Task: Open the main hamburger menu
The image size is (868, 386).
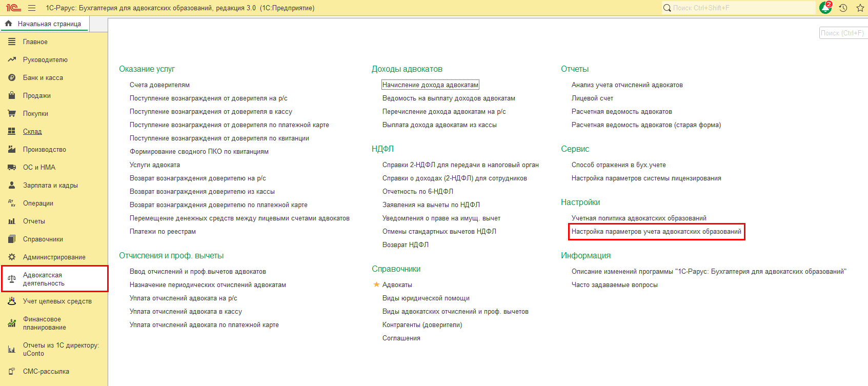Action: [32, 8]
